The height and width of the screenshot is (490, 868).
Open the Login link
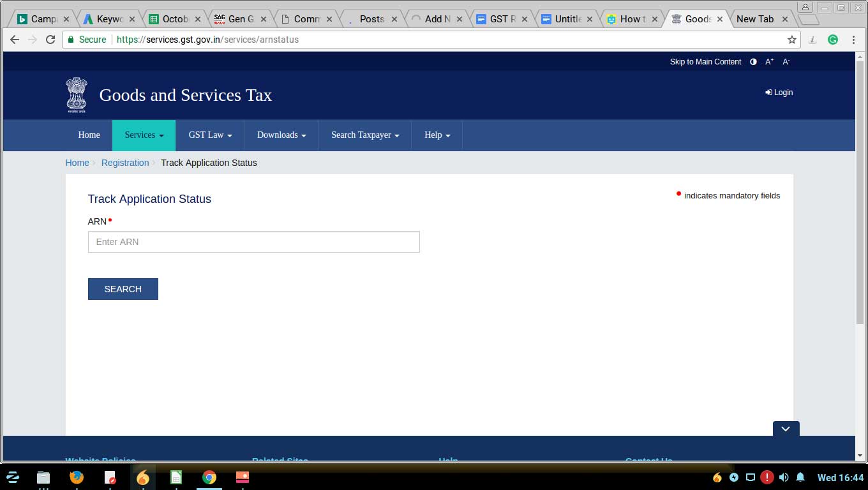(779, 93)
